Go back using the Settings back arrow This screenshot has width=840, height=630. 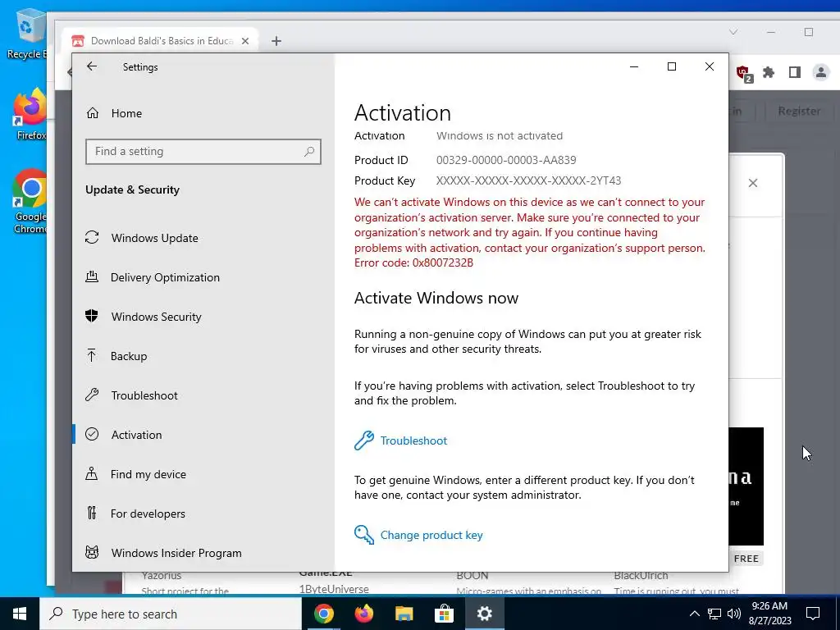(x=92, y=66)
